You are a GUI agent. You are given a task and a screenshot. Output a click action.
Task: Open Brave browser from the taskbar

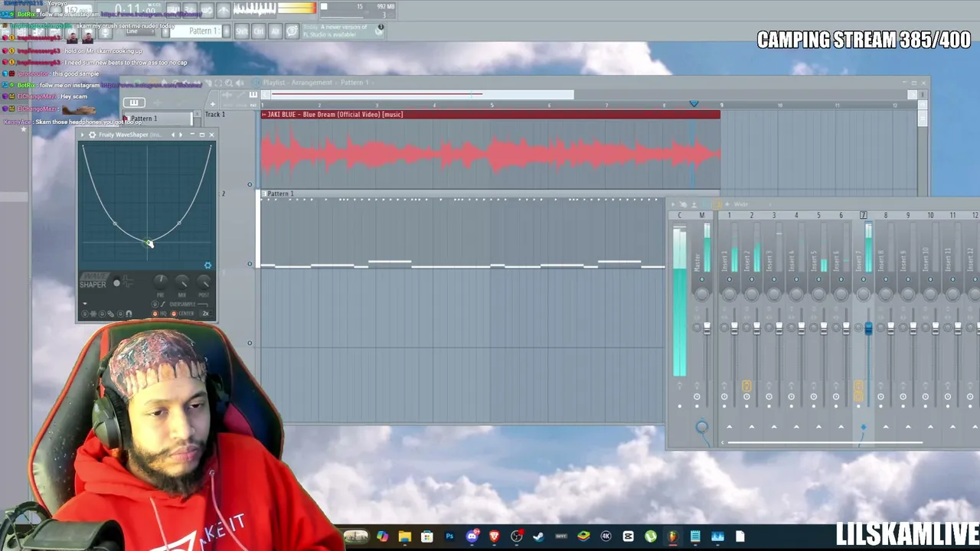pyautogui.click(x=494, y=536)
